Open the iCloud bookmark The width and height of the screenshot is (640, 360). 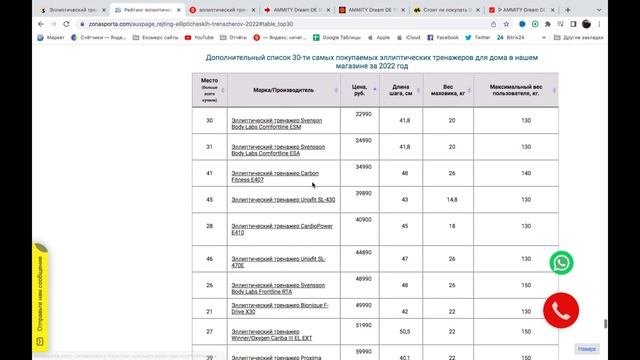(x=409, y=38)
